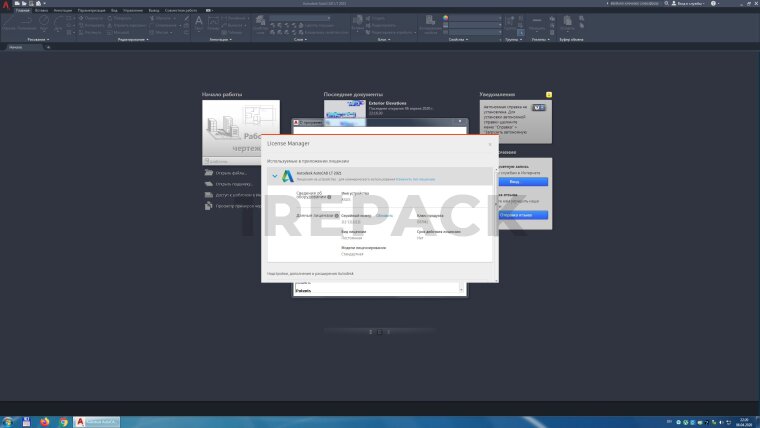Click the info icon beside Сведения об обслуживании
760x428 pixels.
329,197
